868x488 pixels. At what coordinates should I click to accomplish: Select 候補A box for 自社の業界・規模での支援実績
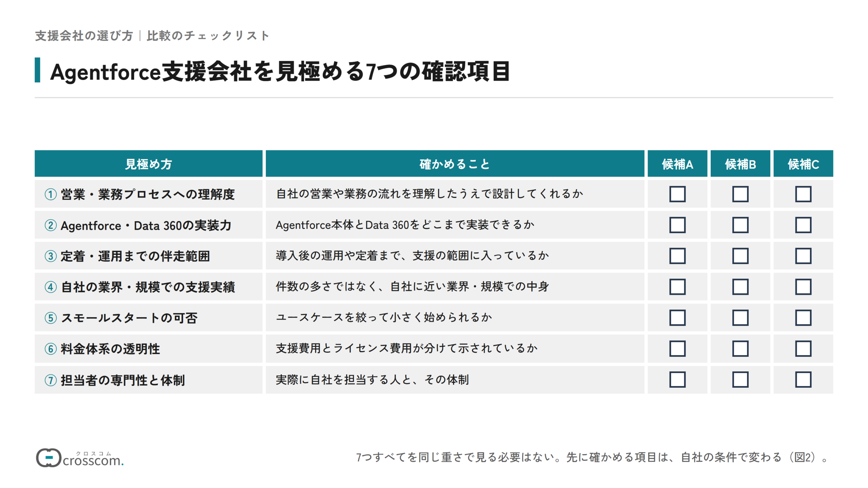tap(677, 287)
